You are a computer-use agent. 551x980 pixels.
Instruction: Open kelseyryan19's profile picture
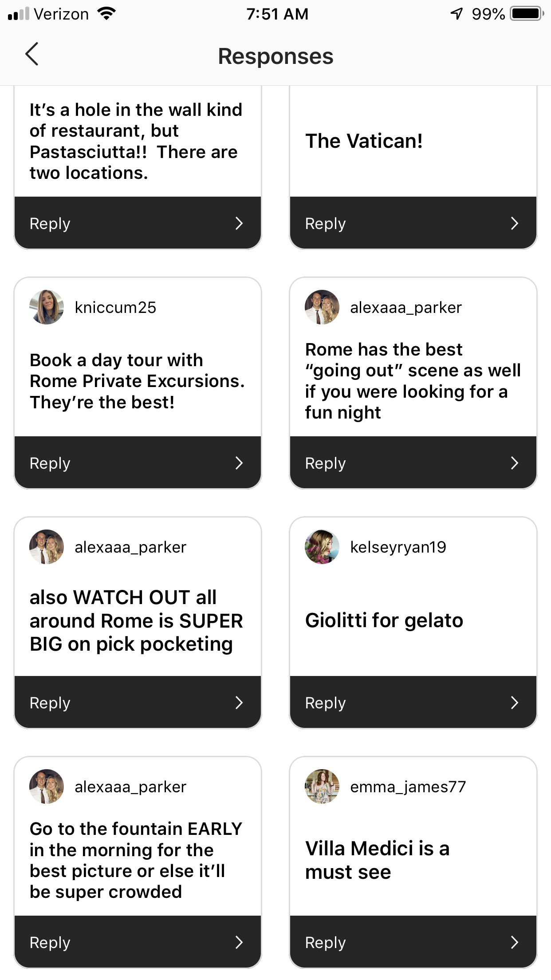tap(322, 547)
